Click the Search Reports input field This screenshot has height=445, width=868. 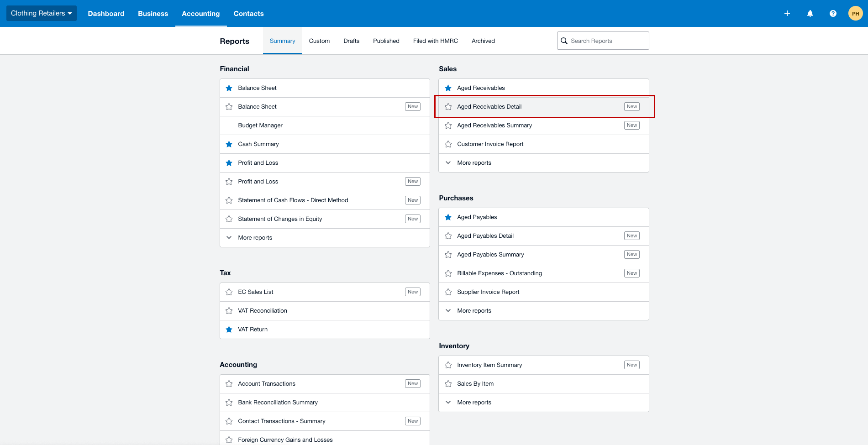pyautogui.click(x=603, y=41)
